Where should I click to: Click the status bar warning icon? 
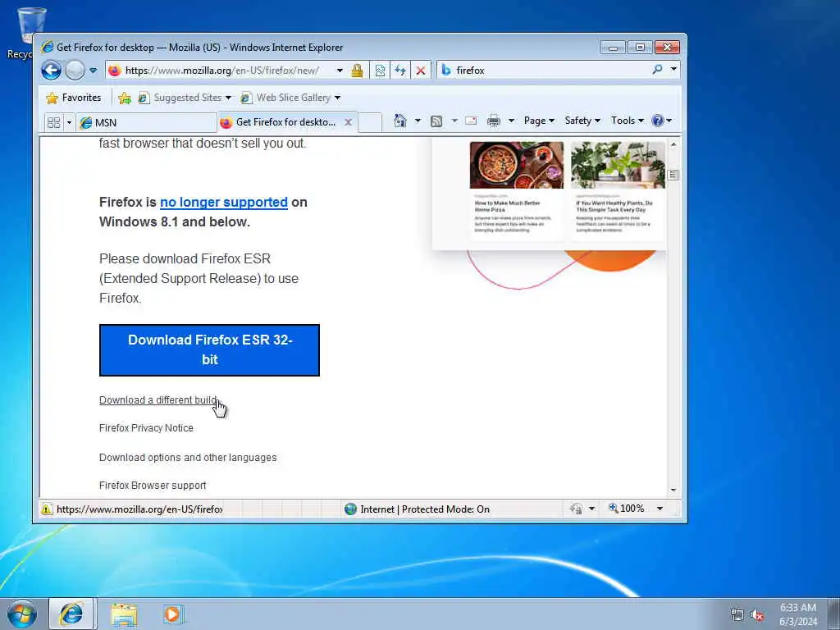click(47, 509)
